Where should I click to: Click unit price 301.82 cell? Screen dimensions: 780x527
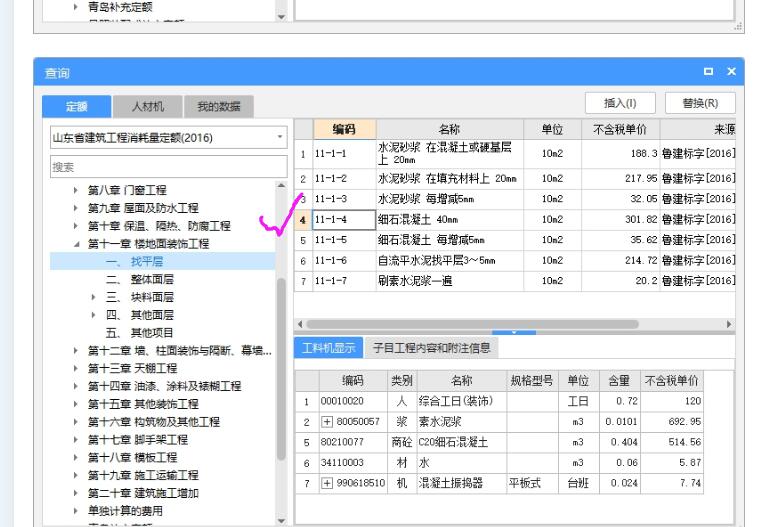coord(620,219)
